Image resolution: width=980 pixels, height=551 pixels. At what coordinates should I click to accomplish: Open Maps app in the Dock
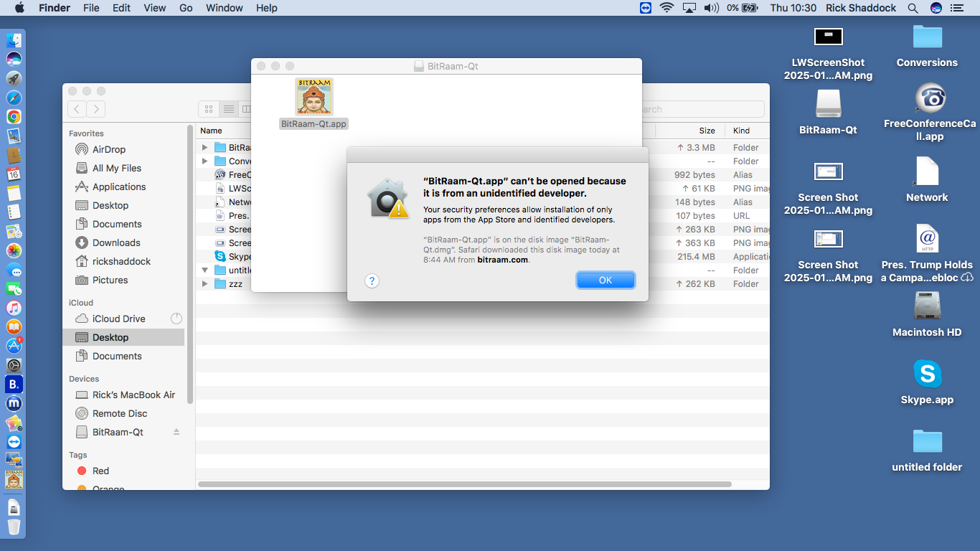point(14,231)
